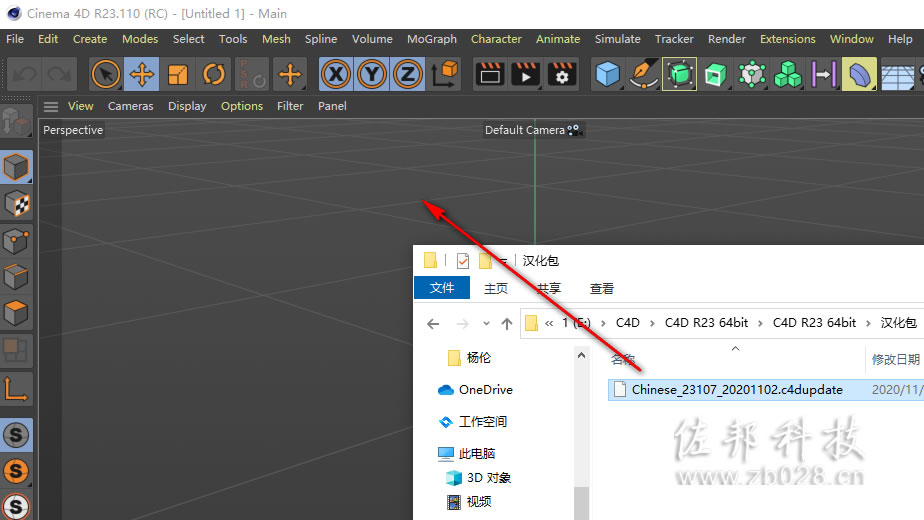The width and height of the screenshot is (924, 520).
Task: Select the Spline Pen tool
Action: 644,74
